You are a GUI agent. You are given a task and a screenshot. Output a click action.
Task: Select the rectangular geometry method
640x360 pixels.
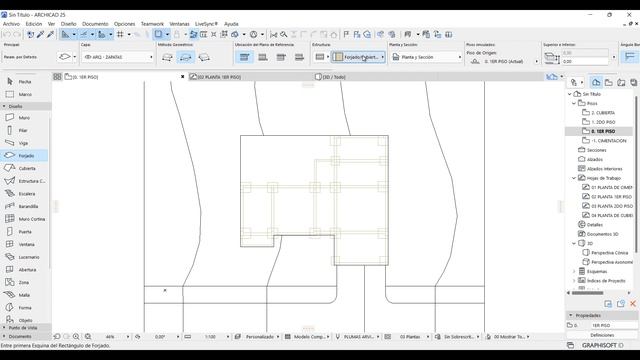click(185, 57)
